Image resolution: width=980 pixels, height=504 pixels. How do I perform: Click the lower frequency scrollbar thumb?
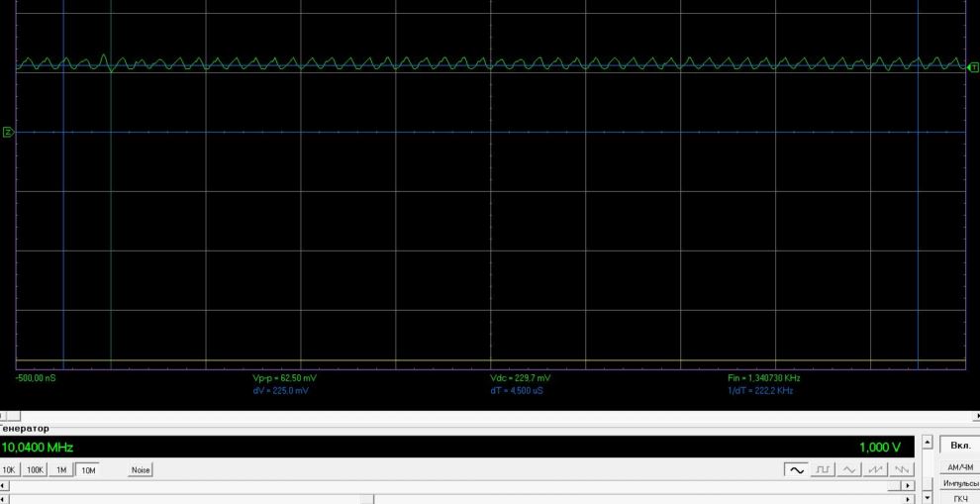[367, 499]
